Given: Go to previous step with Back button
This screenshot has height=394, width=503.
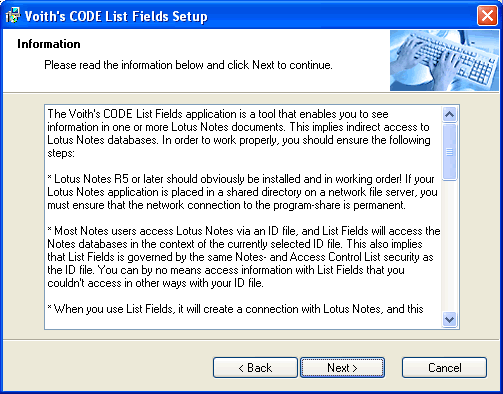Looking at the screenshot, I should 255,368.
